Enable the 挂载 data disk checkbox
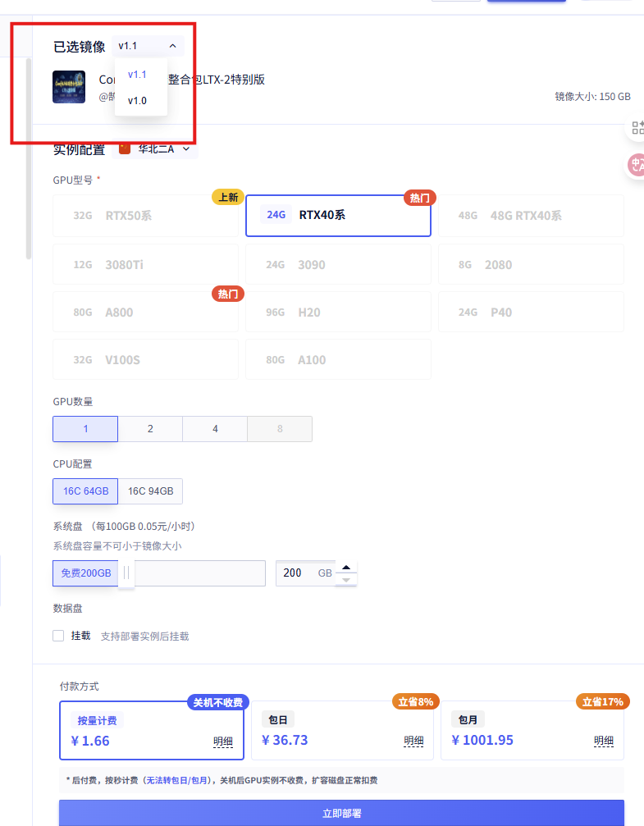644x826 pixels. pos(58,636)
